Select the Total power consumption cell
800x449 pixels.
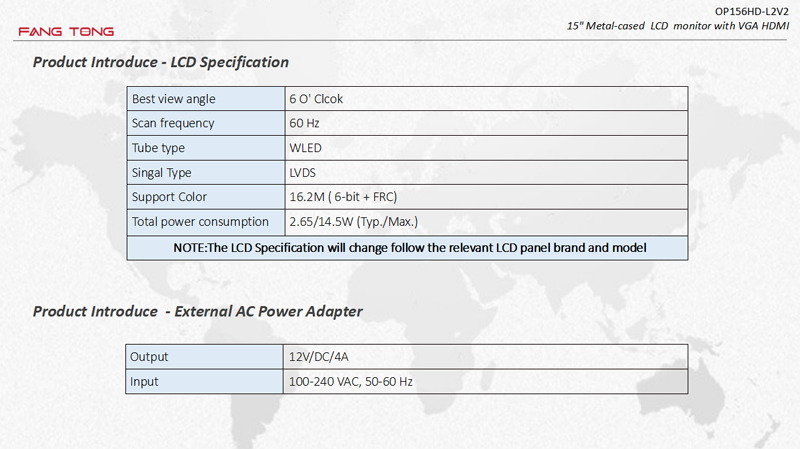tap(206, 222)
